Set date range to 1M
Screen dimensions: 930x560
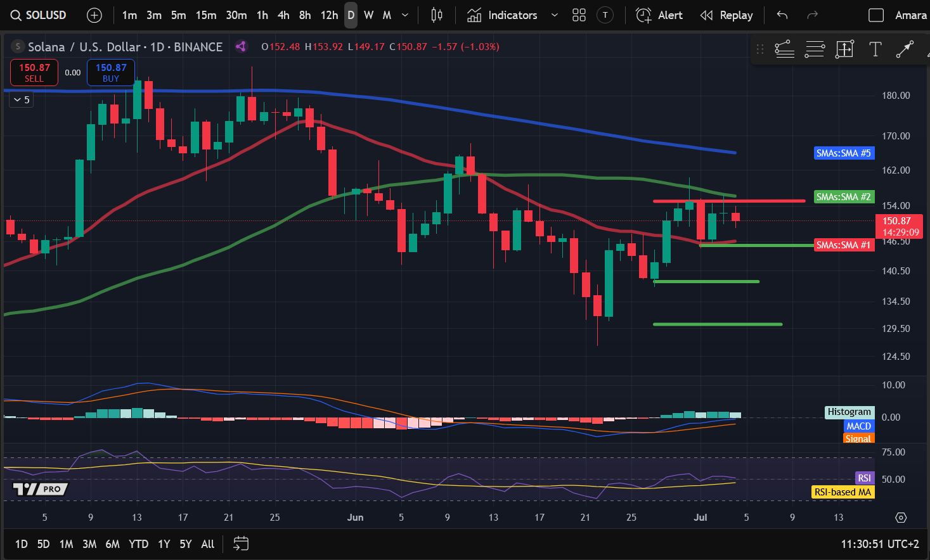pyautogui.click(x=66, y=544)
